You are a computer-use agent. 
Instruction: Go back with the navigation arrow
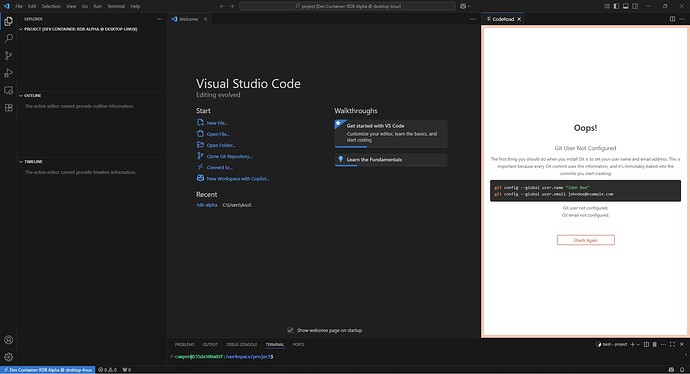222,6
